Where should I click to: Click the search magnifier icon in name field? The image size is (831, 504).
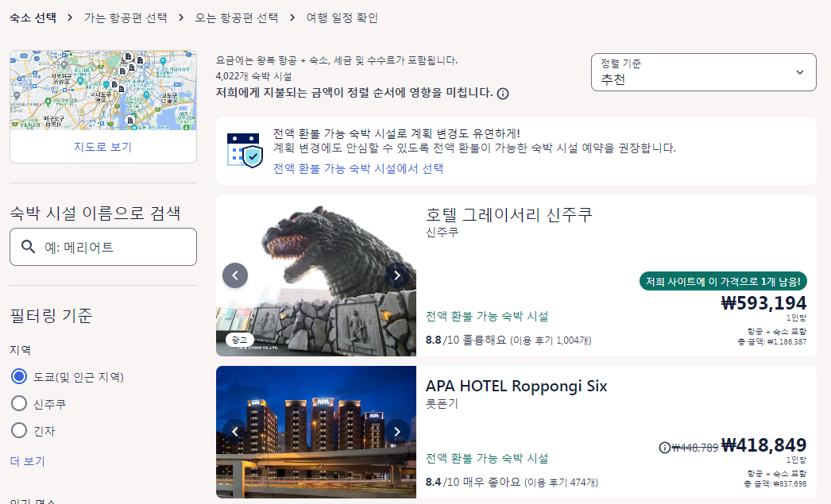click(x=28, y=247)
